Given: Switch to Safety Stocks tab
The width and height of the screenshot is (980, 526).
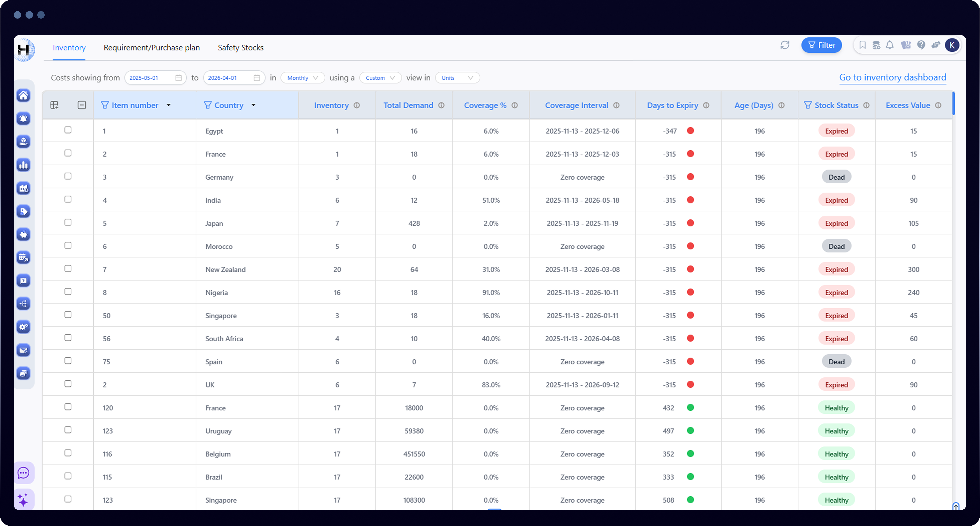Looking at the screenshot, I should (241, 47).
